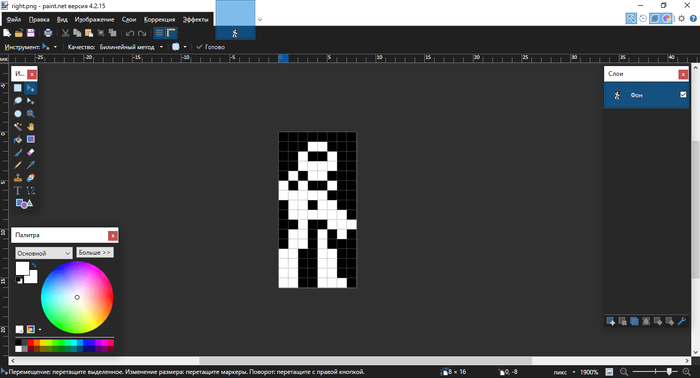Toggle pixel grid display in toolbar
The width and height of the screenshot is (700, 378).
pyautogui.click(x=159, y=33)
